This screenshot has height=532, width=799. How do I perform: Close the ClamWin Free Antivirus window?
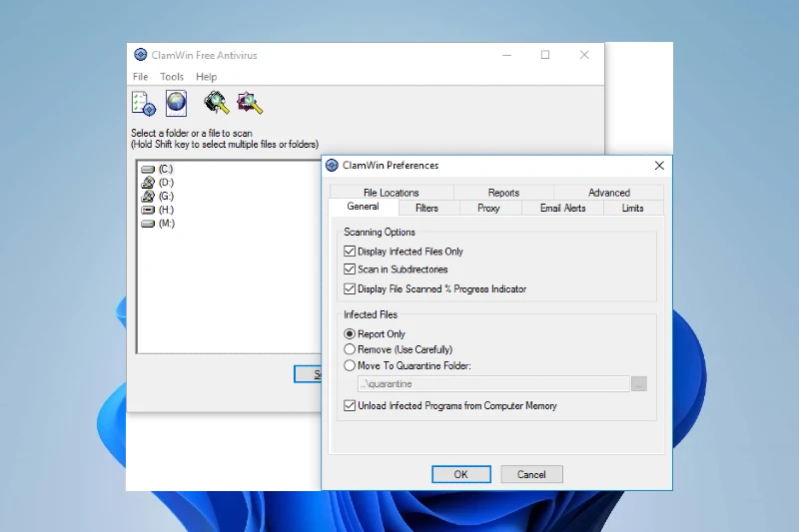584,55
